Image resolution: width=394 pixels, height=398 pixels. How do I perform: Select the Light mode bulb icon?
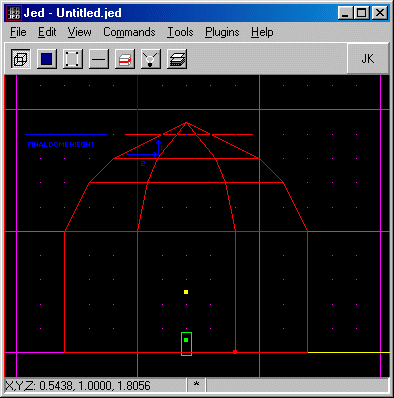(x=151, y=59)
